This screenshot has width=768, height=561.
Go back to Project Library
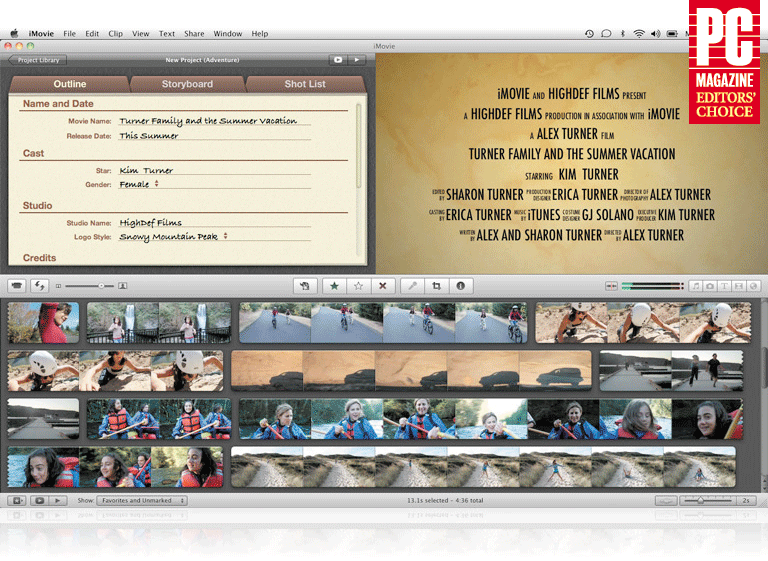[x=37, y=60]
